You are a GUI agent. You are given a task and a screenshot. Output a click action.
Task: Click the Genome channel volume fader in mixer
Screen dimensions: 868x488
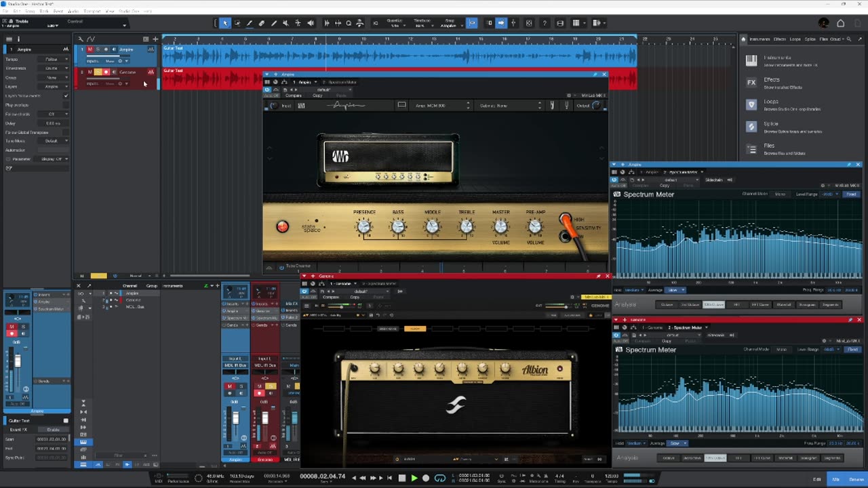[x=265, y=419]
